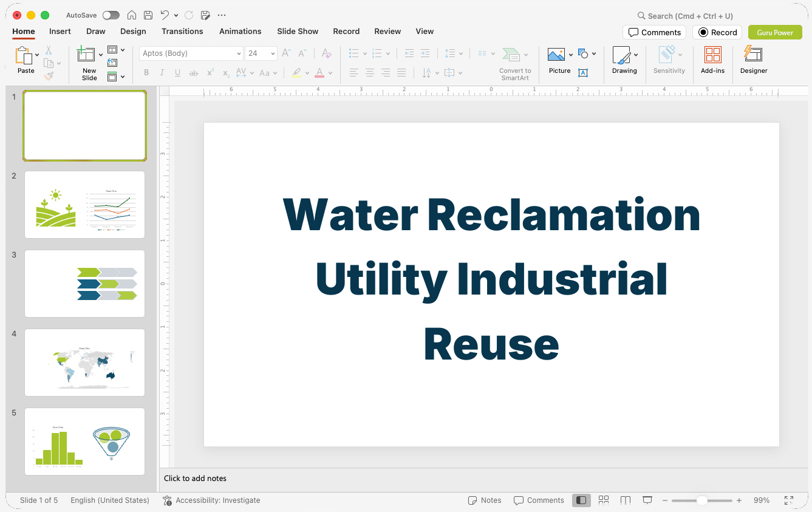Click the Home icon in title bar
Viewport: 812px width, 512px height.
pos(131,15)
